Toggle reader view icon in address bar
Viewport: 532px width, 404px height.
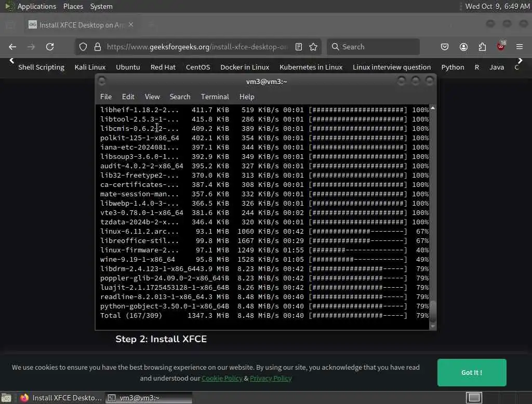(x=299, y=47)
